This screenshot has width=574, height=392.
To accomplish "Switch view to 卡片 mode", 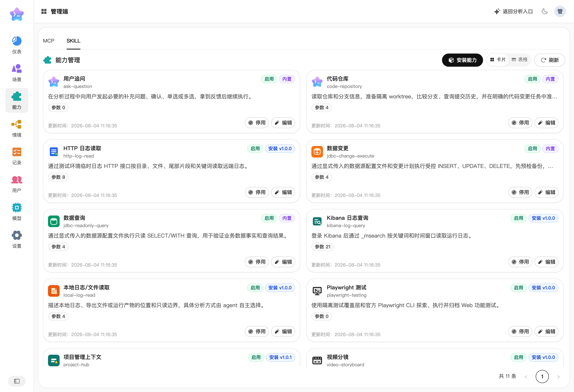I will coord(498,60).
